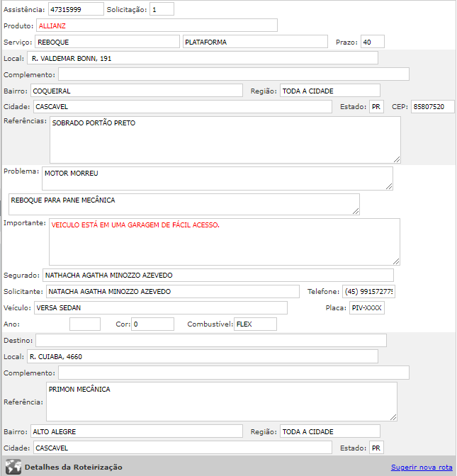The height and width of the screenshot is (476, 457).
Task: Focus the Bairro field with ALTO ALEGRE
Action: tap(136, 431)
